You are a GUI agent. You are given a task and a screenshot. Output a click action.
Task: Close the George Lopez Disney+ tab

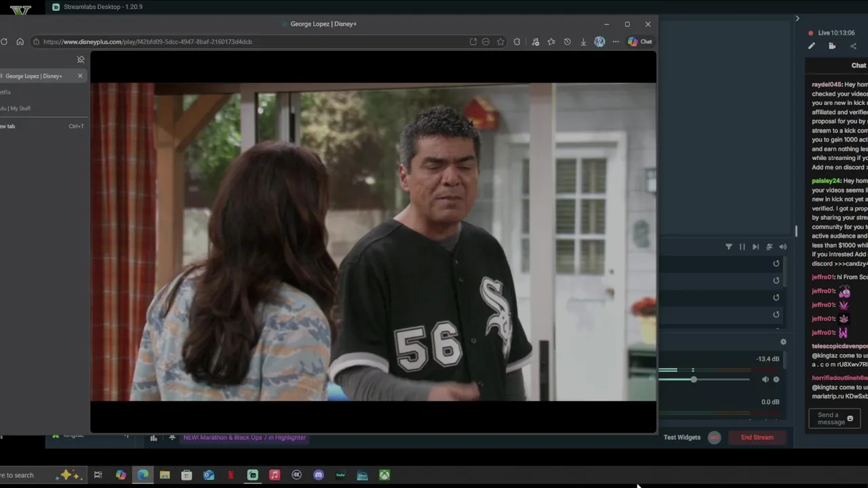tap(80, 76)
